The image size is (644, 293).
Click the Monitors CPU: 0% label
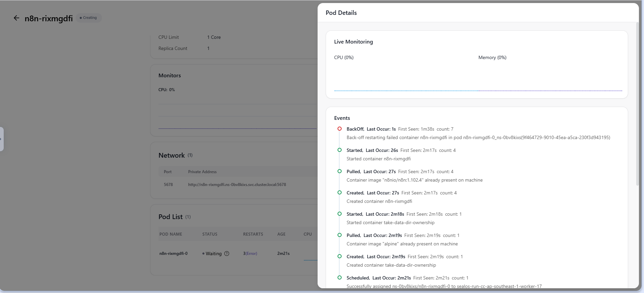167,90
